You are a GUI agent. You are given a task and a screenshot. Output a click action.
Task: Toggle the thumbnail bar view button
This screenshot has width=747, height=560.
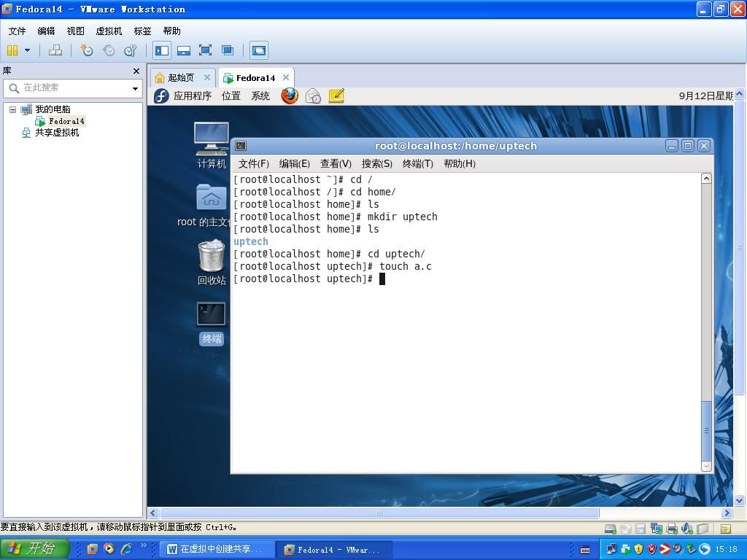click(x=183, y=50)
